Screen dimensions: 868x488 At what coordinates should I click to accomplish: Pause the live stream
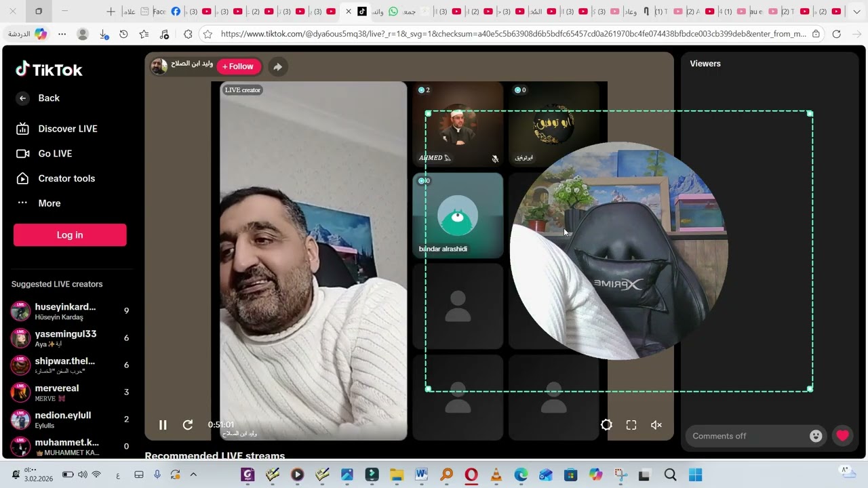(x=163, y=425)
